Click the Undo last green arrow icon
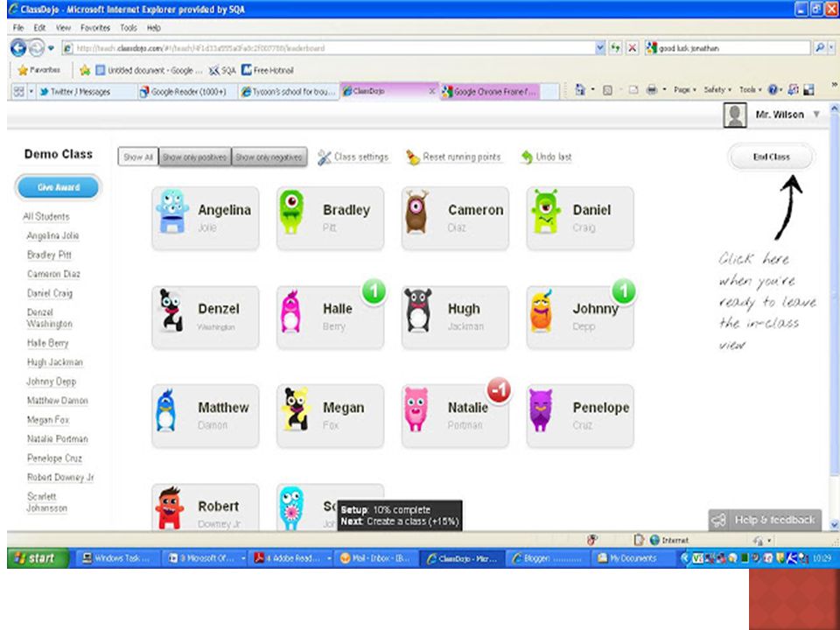Image resolution: width=840 pixels, height=630 pixels. pos(527,157)
